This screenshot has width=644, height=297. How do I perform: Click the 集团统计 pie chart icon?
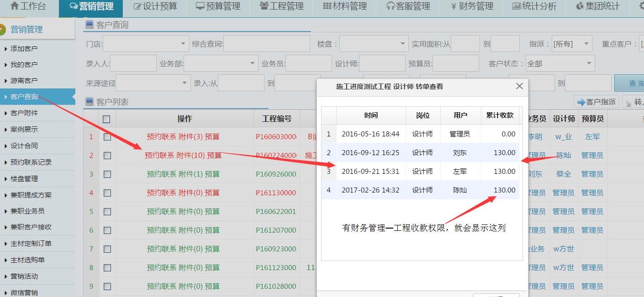tap(580, 6)
